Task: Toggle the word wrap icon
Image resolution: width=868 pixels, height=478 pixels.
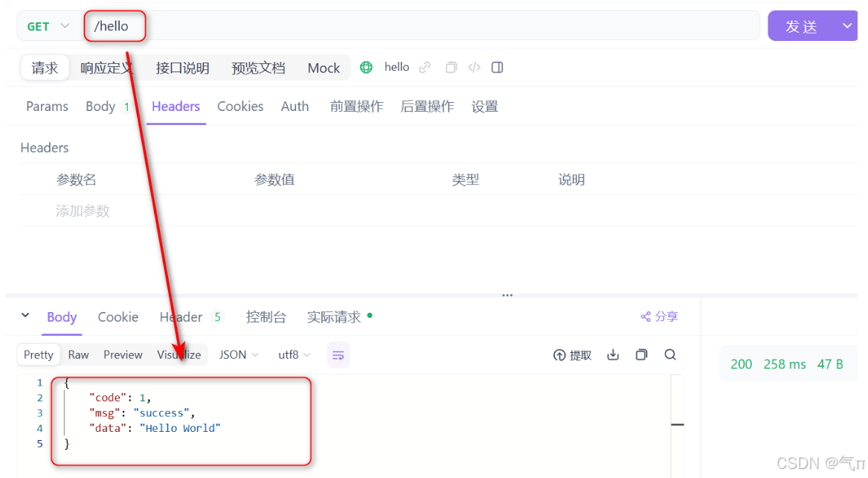Action: click(338, 355)
